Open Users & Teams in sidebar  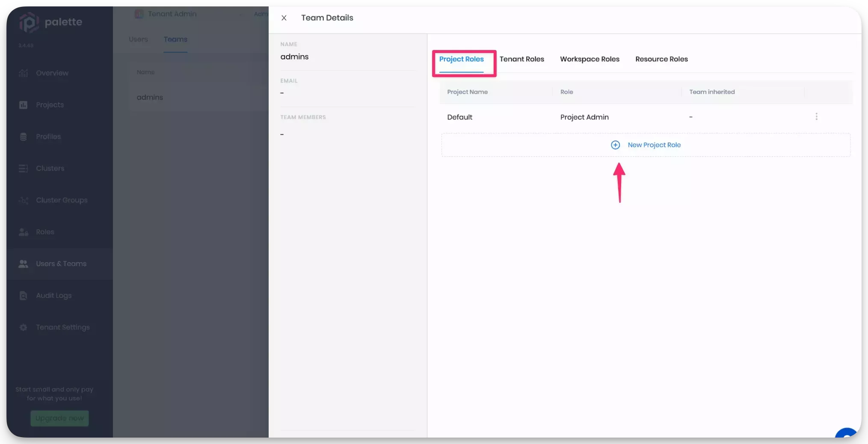pyautogui.click(x=61, y=264)
